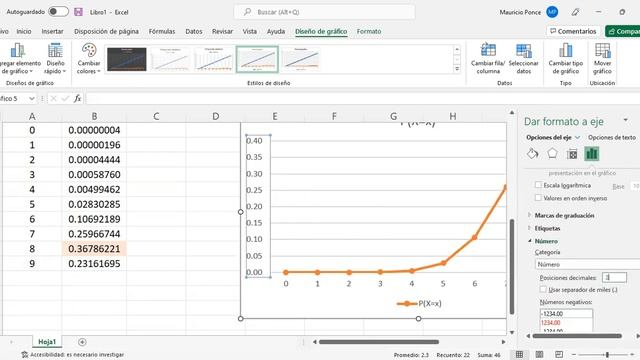Open the Ayuda tab
The image size is (640, 360).
pos(276,31)
